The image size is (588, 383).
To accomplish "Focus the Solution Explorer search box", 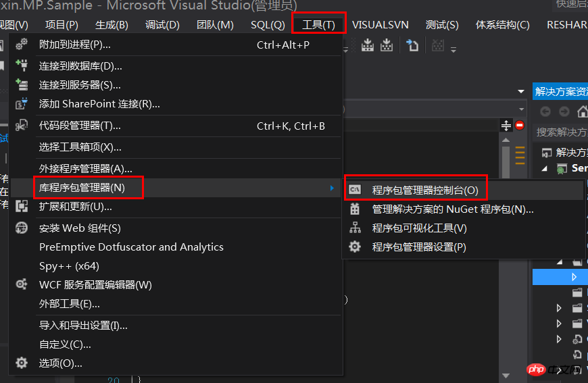I will tap(560, 132).
